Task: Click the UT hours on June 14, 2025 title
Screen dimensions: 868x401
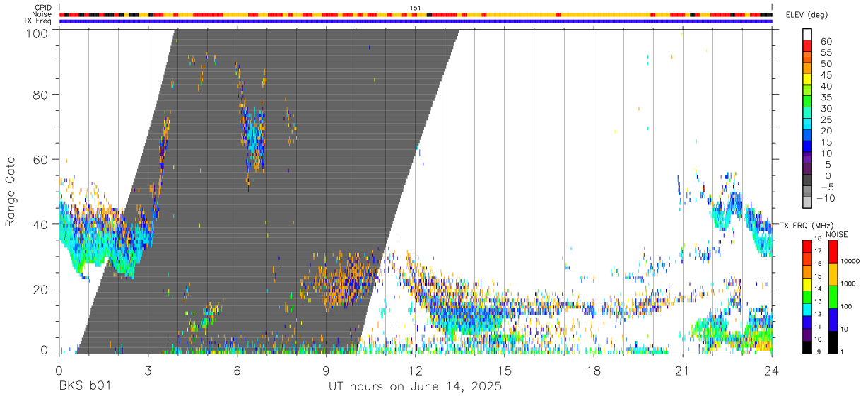Action: [x=415, y=388]
